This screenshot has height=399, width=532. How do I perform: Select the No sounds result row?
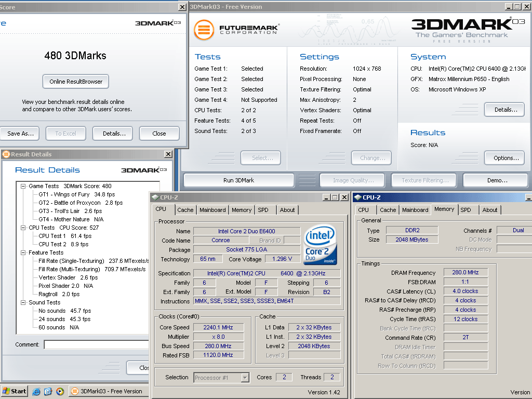pyautogui.click(x=64, y=311)
